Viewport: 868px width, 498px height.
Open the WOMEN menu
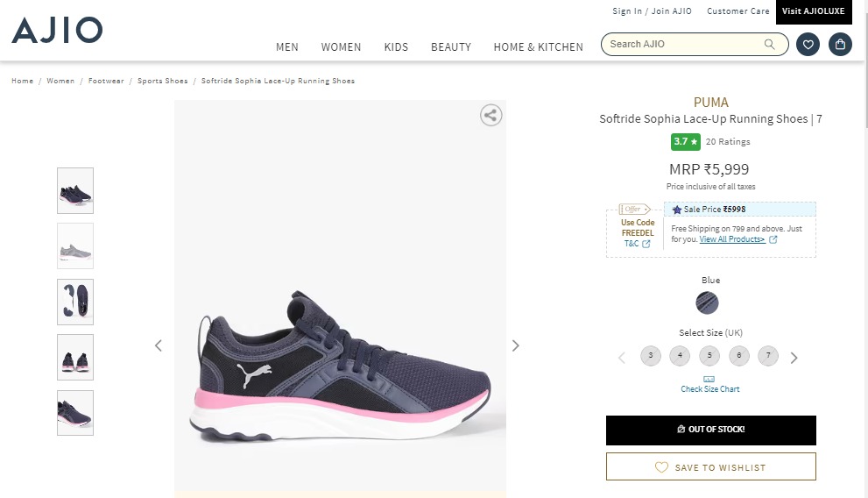341,47
